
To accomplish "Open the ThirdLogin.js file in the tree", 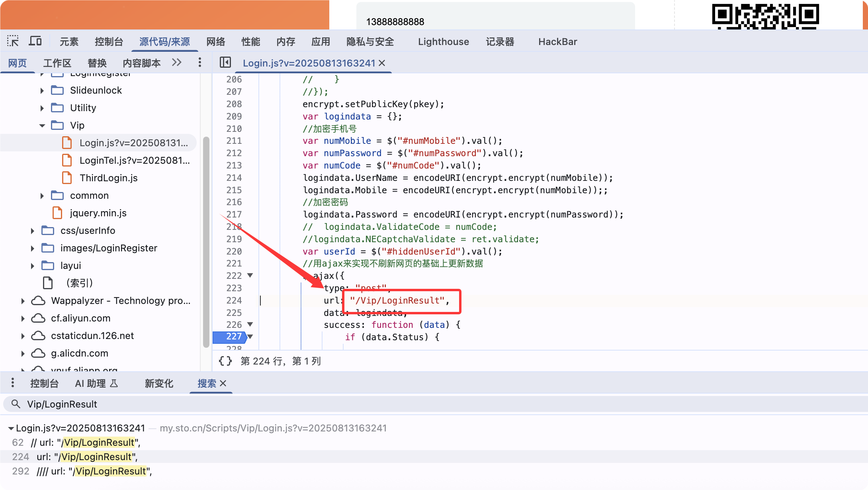I will (x=108, y=178).
